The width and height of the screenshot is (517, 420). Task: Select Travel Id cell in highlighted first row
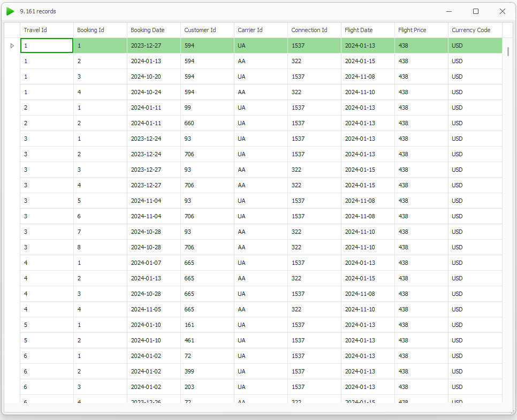[x=47, y=46]
